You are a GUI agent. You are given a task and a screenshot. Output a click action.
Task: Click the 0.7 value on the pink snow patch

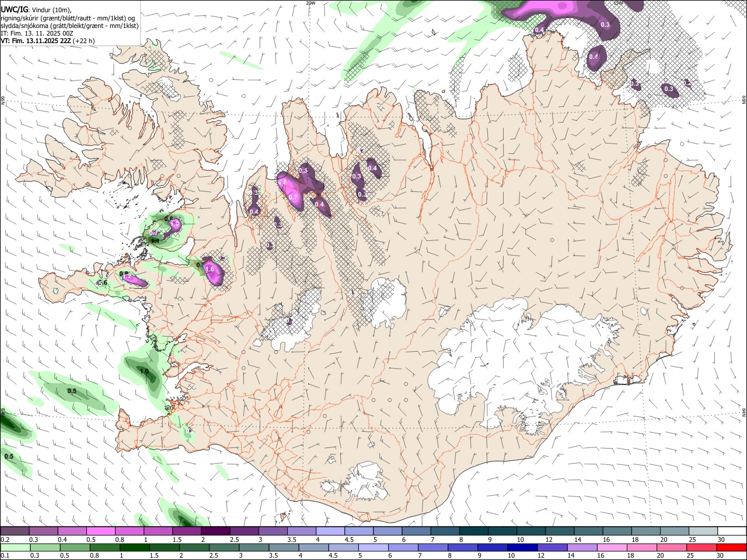point(294,198)
